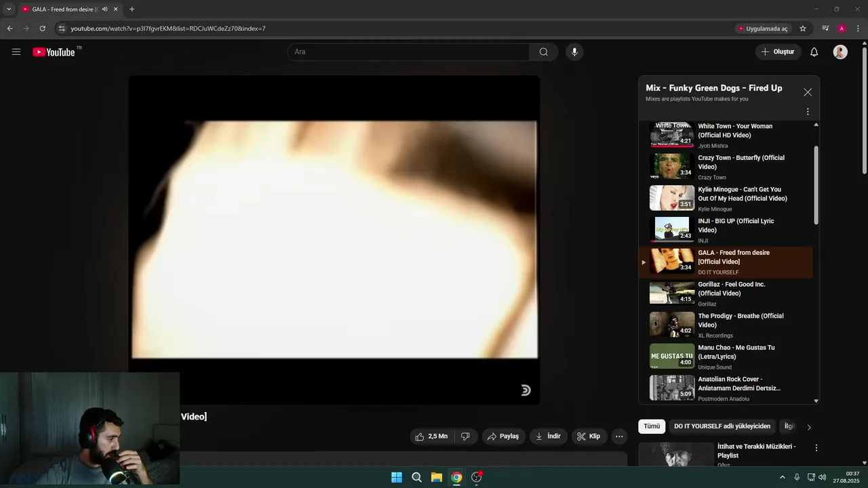Open a new browser tab

[132, 9]
